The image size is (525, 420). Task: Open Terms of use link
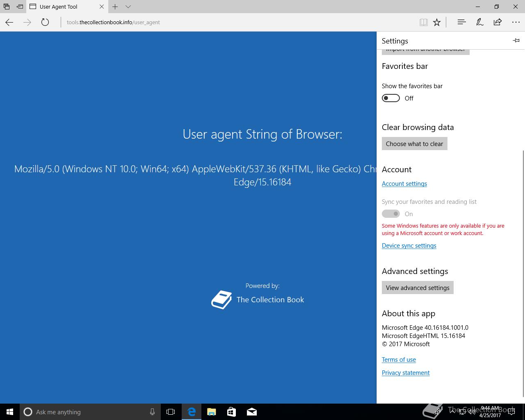[x=399, y=360]
